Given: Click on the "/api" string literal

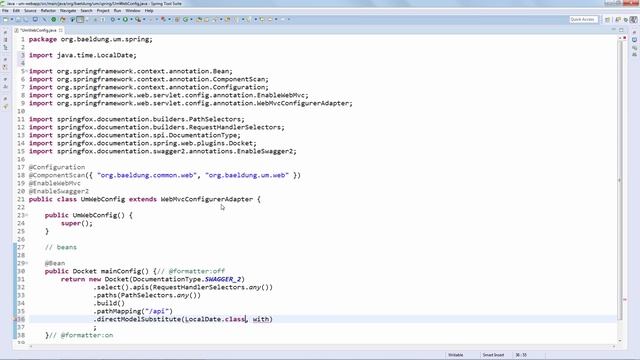Looking at the screenshot, I should click(157, 311).
